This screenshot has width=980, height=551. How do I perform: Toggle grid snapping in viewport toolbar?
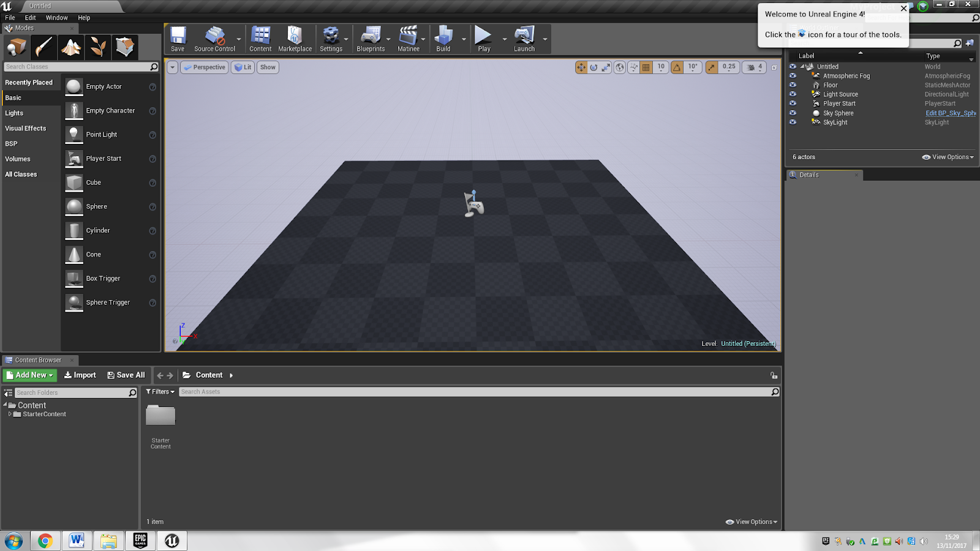click(646, 67)
